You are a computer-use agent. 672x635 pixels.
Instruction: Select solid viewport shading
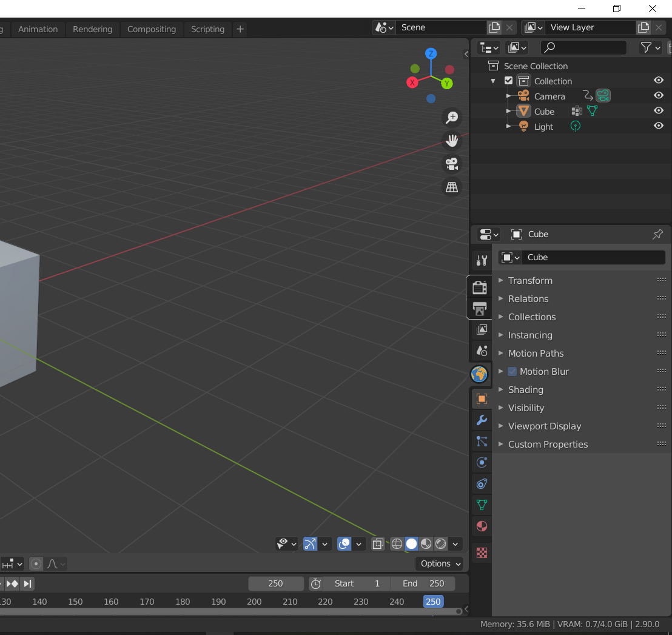(411, 544)
